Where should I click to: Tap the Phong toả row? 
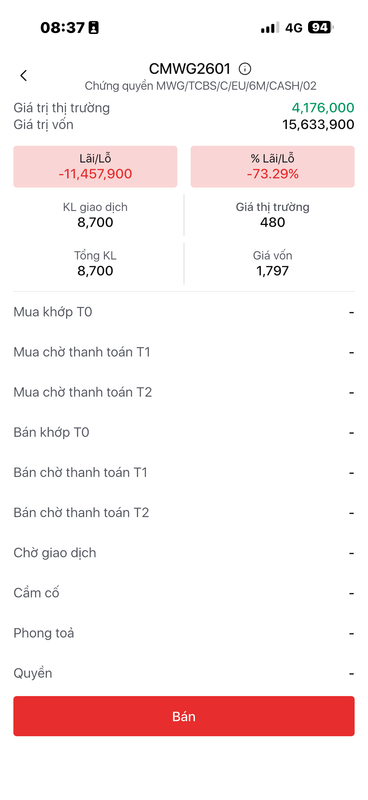184,633
